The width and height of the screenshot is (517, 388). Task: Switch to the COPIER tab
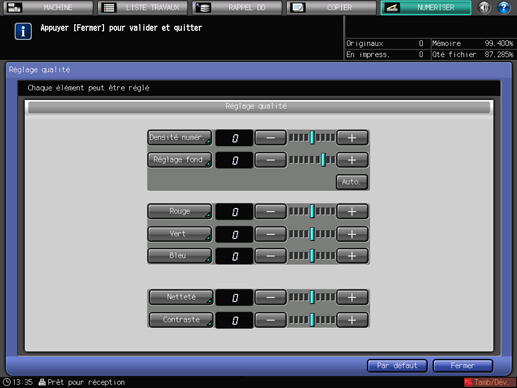(331, 7)
